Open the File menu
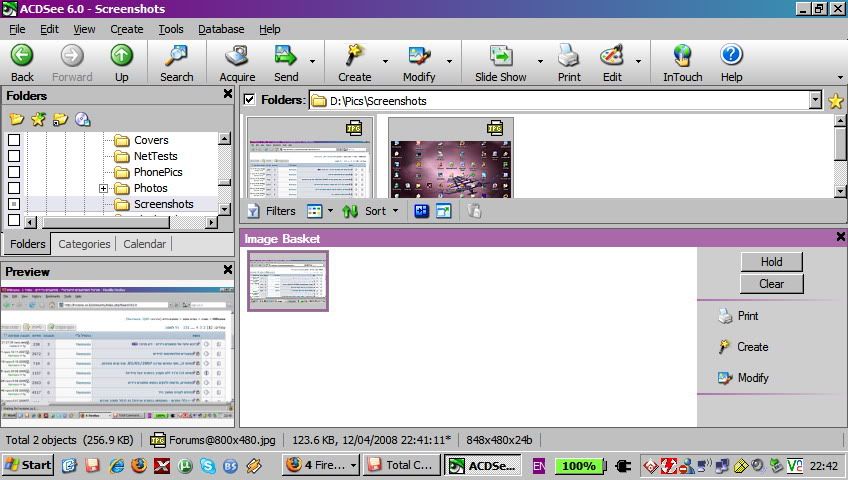Screen dimensions: 848x480 click(x=17, y=29)
